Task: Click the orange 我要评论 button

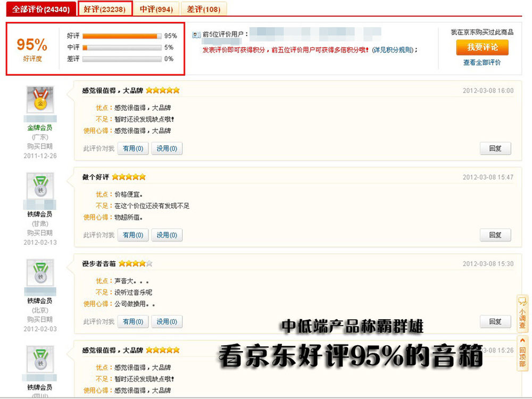Action: [x=482, y=47]
